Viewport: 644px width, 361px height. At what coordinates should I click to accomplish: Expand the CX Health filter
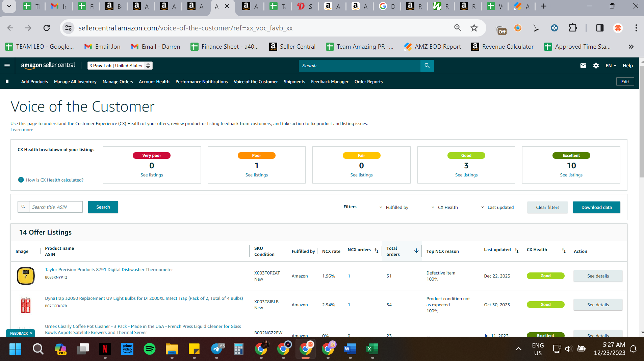coord(444,207)
